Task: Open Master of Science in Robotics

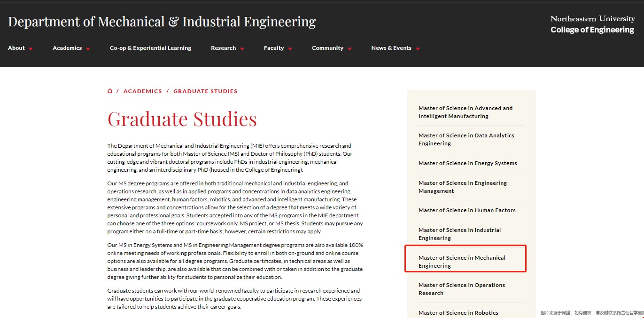Action: click(458, 313)
